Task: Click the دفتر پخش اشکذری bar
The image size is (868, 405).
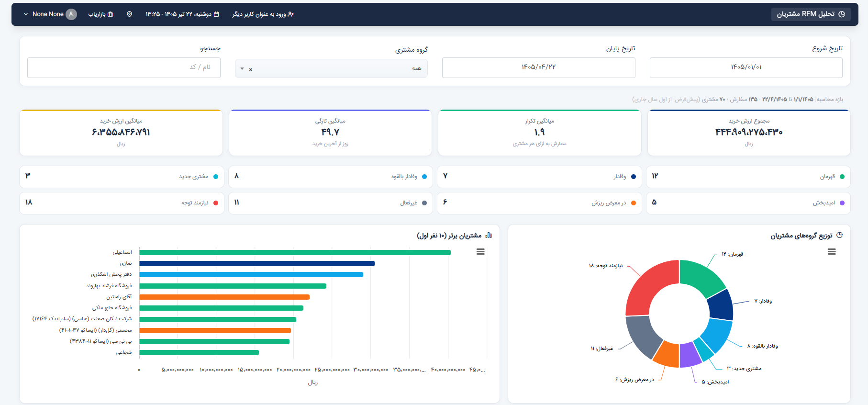Action: pos(251,274)
